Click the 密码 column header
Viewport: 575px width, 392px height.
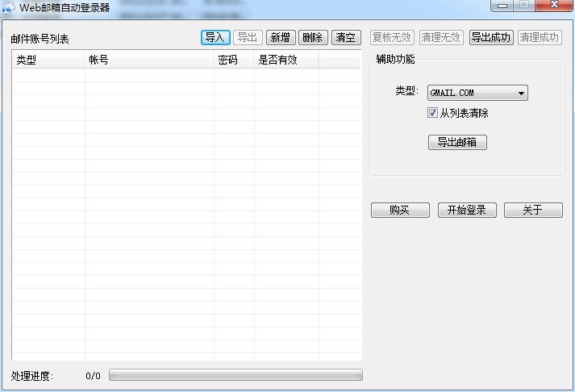click(234, 60)
